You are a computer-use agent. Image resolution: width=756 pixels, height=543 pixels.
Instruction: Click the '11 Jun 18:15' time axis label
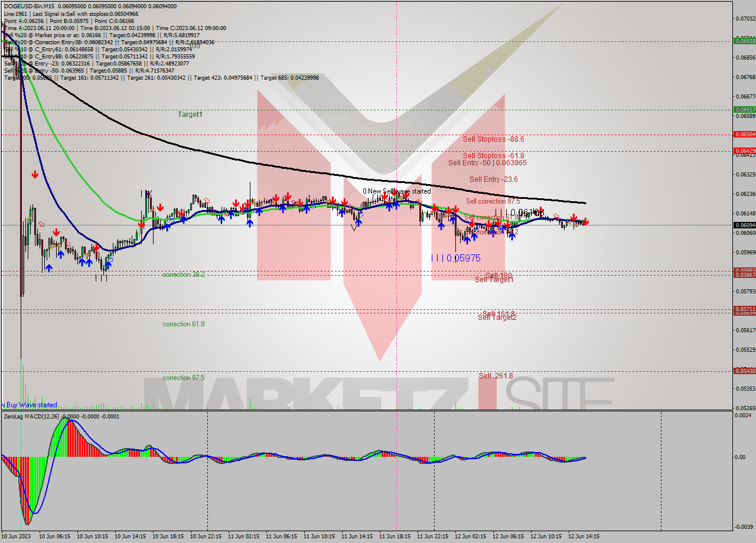[395, 537]
